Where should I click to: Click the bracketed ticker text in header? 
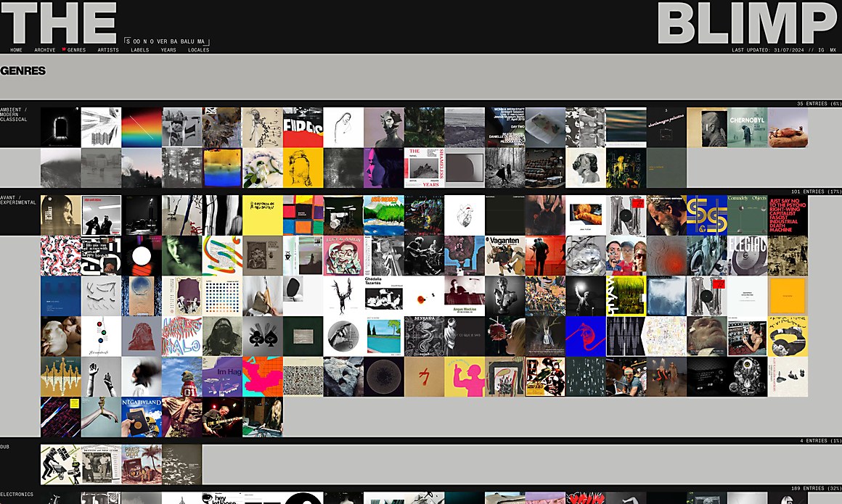point(166,41)
